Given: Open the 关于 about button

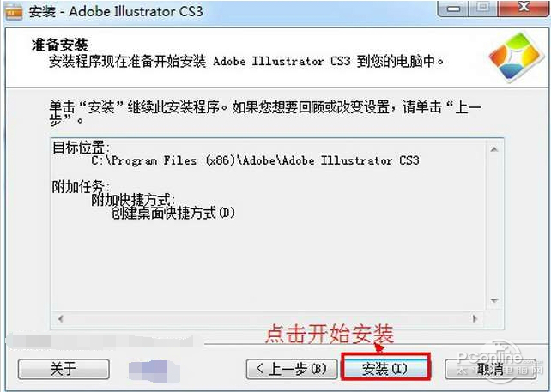Looking at the screenshot, I should [64, 369].
